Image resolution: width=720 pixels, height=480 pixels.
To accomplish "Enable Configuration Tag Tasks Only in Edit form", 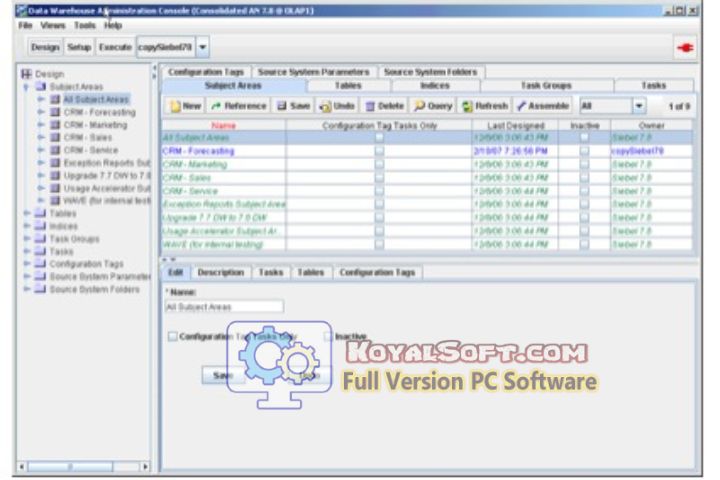I will (x=173, y=337).
